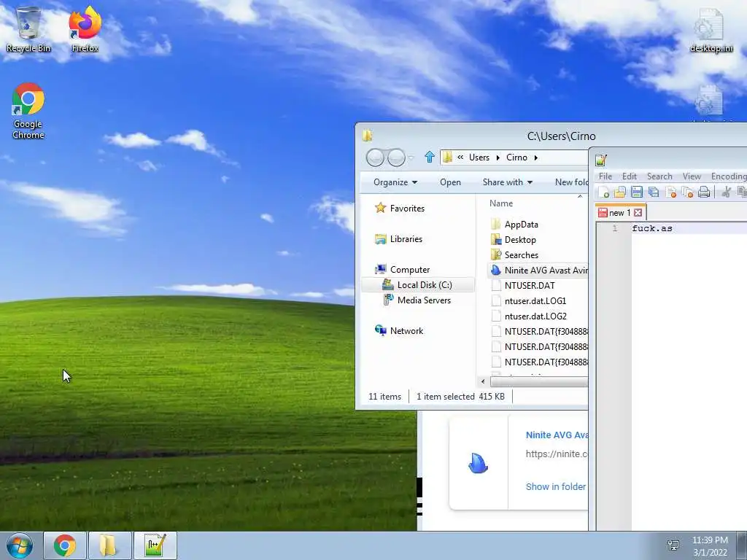Click the Notepad++ title bar app icon

[x=601, y=160]
